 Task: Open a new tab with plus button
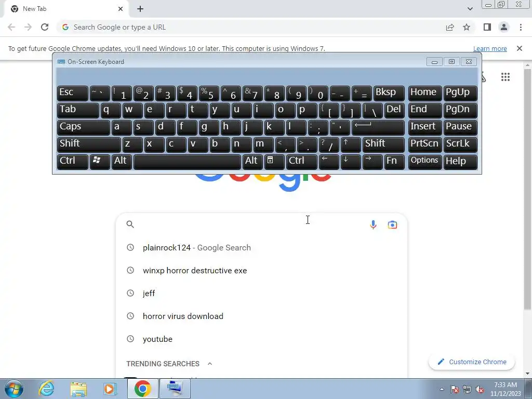click(x=140, y=9)
